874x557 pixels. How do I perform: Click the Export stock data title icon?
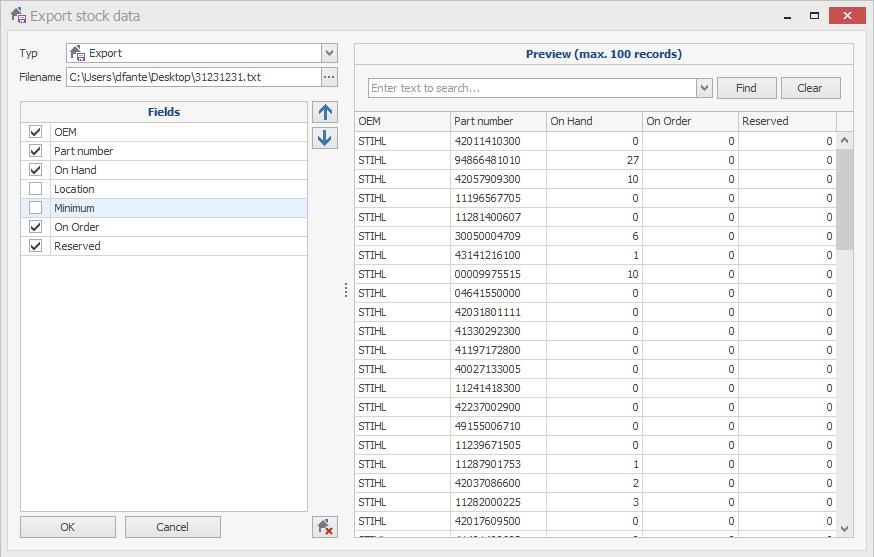point(18,15)
